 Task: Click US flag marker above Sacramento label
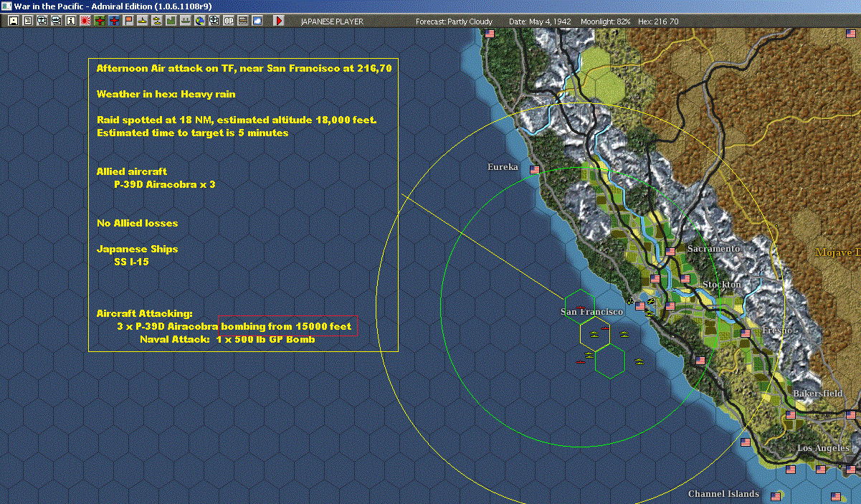coord(670,252)
